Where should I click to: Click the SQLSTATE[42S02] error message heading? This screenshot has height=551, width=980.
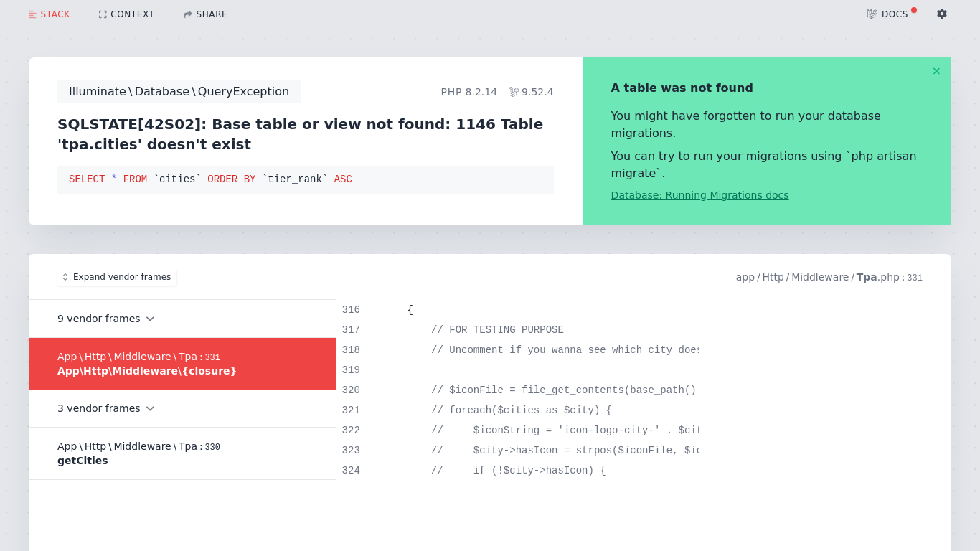click(300, 134)
